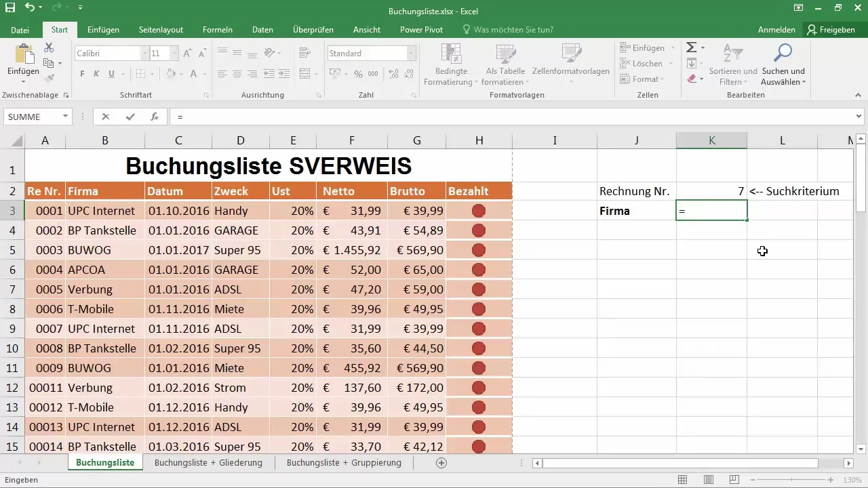Click the Undo arrow icon

point(30,8)
